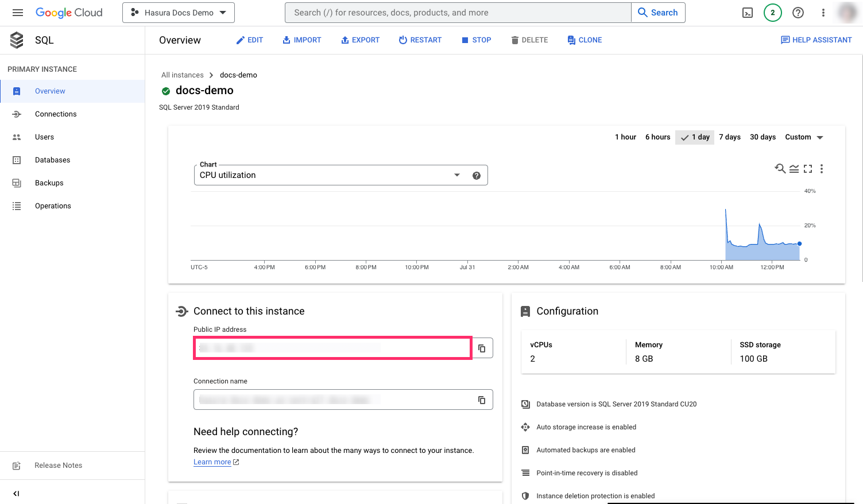
Task: Select Overview in the sidebar
Action: click(x=72, y=91)
